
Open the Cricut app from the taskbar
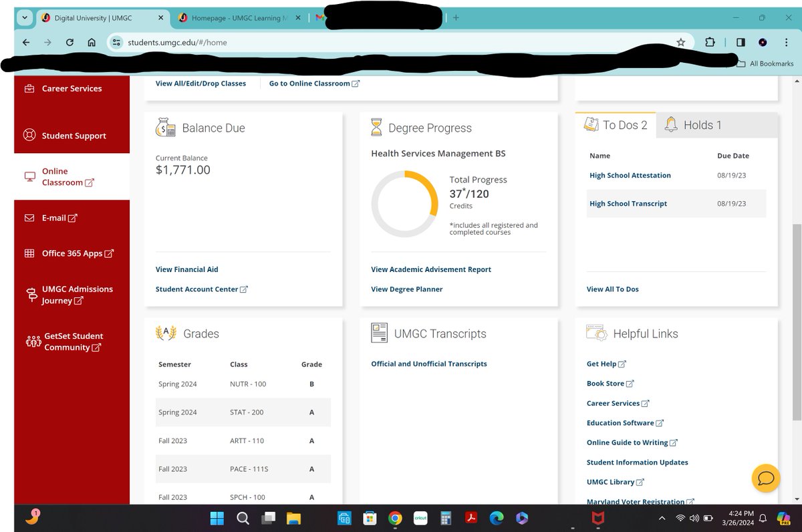point(420,518)
